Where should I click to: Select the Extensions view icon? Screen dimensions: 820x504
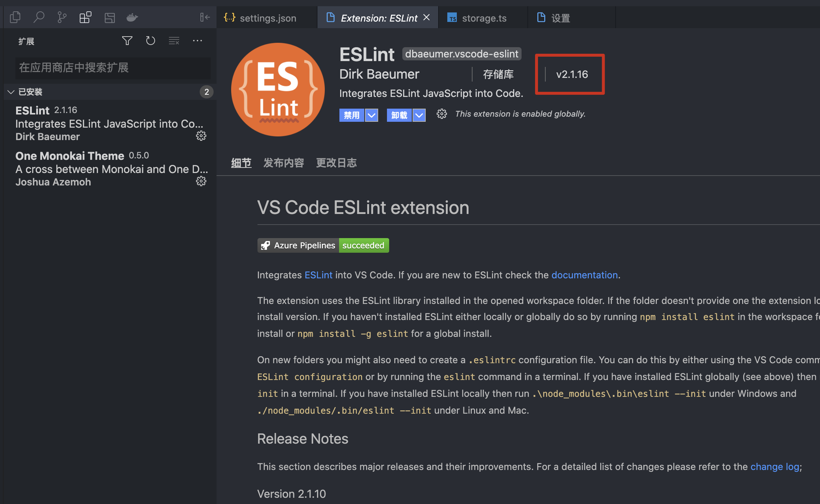coord(85,17)
